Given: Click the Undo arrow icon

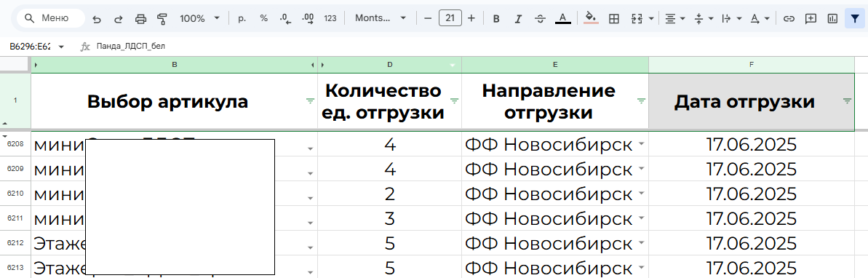Looking at the screenshot, I should [x=97, y=18].
